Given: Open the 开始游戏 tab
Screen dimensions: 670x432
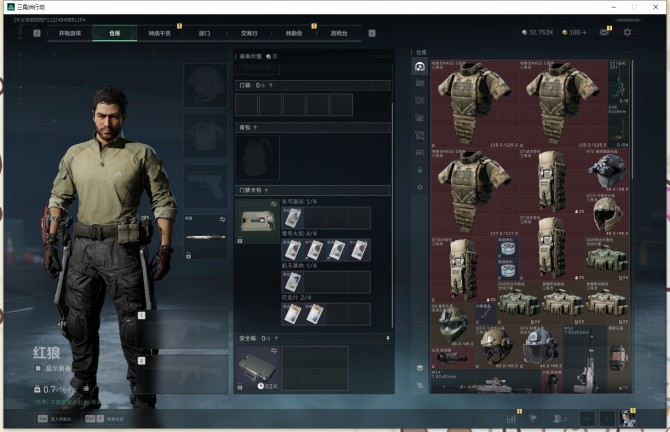Looking at the screenshot, I should pos(70,33).
